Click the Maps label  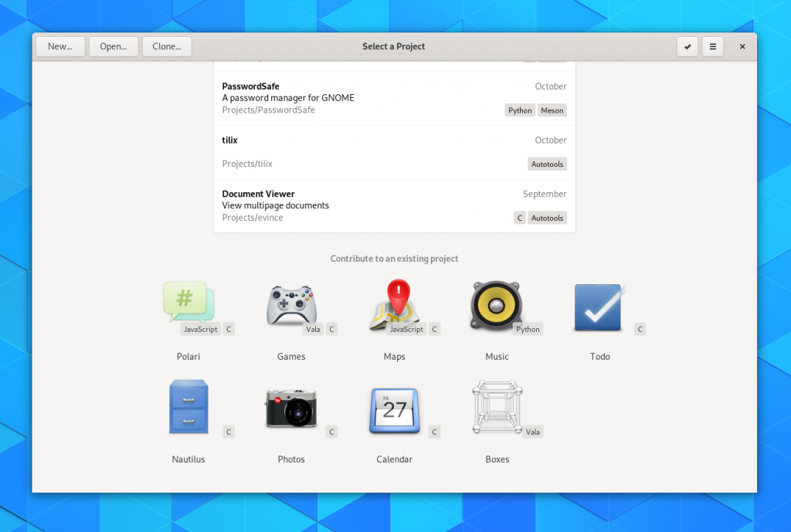tap(395, 357)
